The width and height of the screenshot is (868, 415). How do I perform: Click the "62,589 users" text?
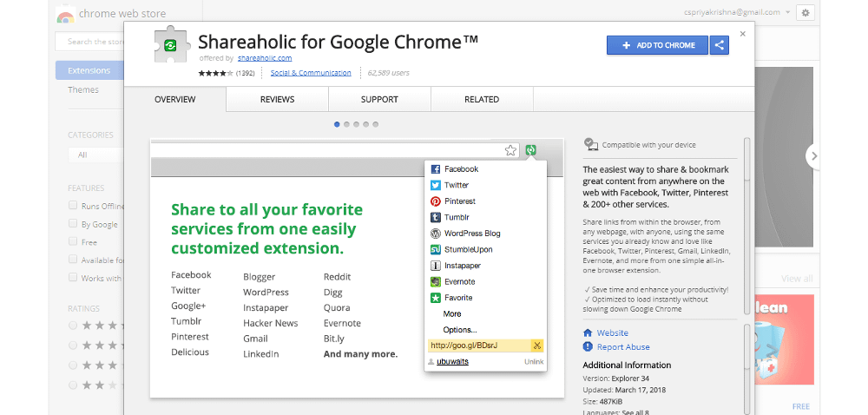pos(389,73)
